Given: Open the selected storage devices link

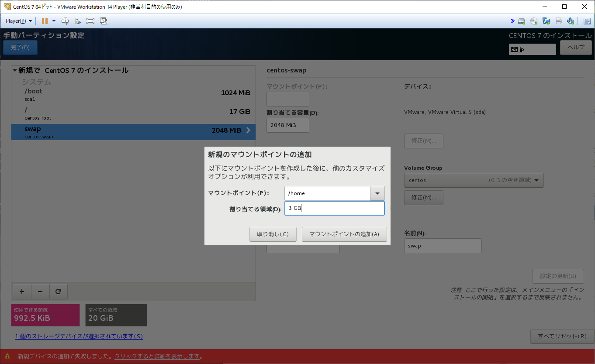Looking at the screenshot, I should point(79,336).
